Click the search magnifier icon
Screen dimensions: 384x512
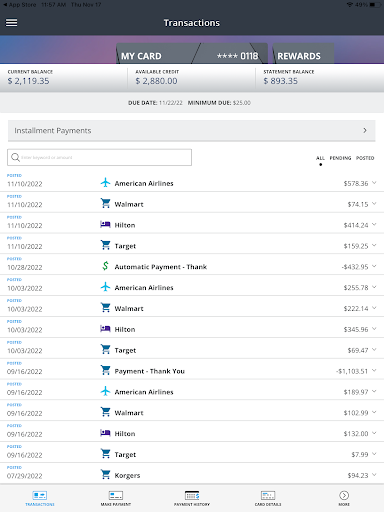click(x=15, y=157)
